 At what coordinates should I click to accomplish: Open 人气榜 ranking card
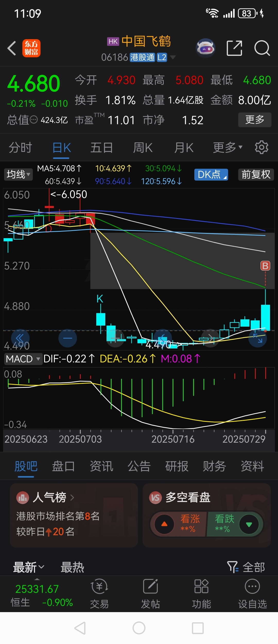(74, 515)
